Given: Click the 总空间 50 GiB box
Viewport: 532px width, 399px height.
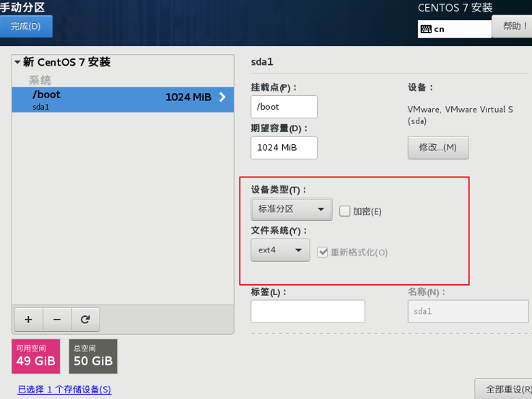Looking at the screenshot, I should [93, 356].
